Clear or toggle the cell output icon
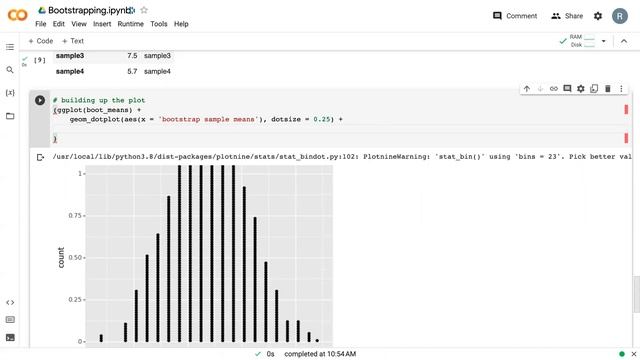The width and height of the screenshot is (640, 360). pos(40,157)
